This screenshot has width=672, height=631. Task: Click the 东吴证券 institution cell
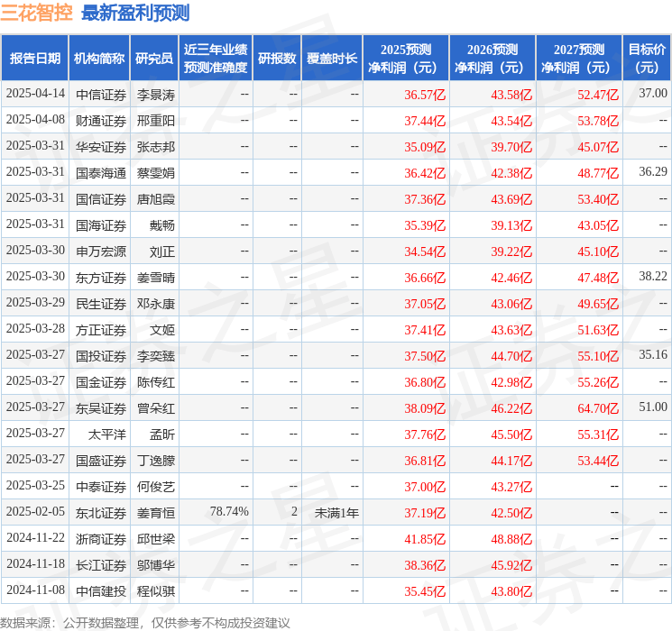(101, 408)
